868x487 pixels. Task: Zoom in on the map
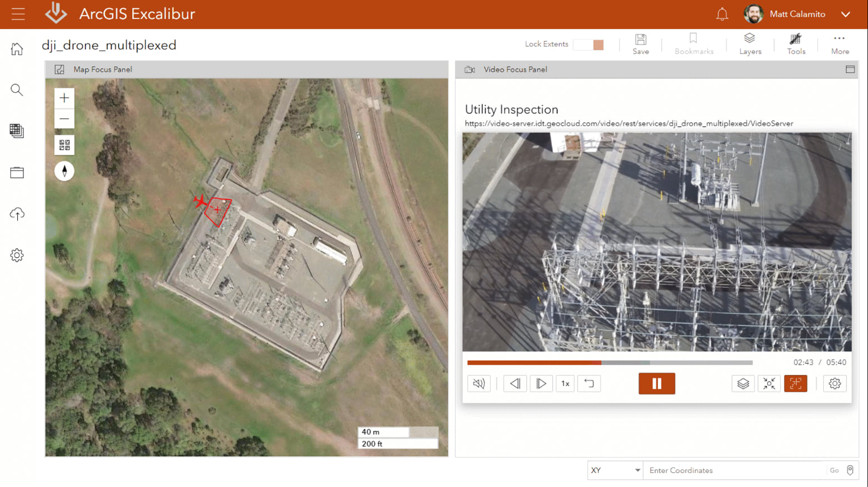(x=64, y=98)
